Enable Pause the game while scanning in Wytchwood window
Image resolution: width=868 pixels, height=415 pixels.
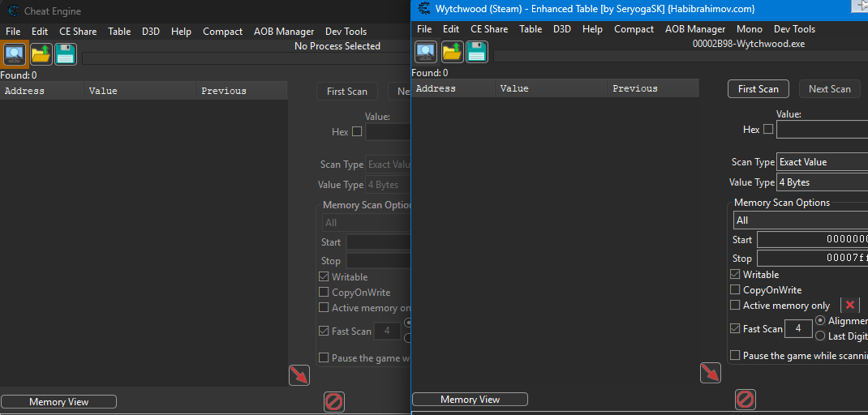tap(735, 355)
